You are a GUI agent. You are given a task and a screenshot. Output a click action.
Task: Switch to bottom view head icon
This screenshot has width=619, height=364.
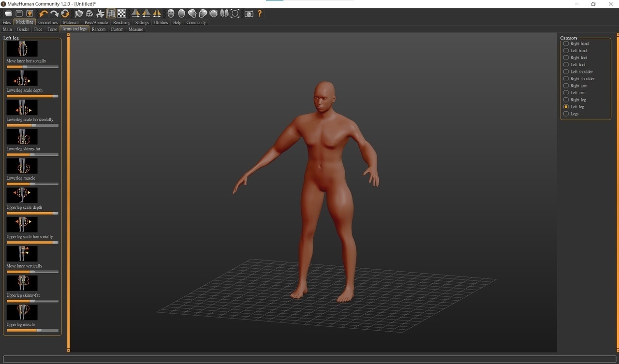pyautogui.click(x=224, y=14)
